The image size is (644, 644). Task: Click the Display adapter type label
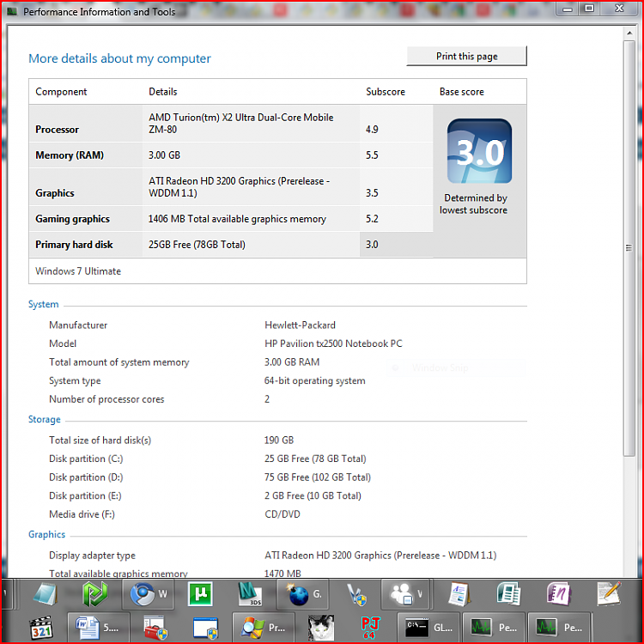(x=92, y=556)
